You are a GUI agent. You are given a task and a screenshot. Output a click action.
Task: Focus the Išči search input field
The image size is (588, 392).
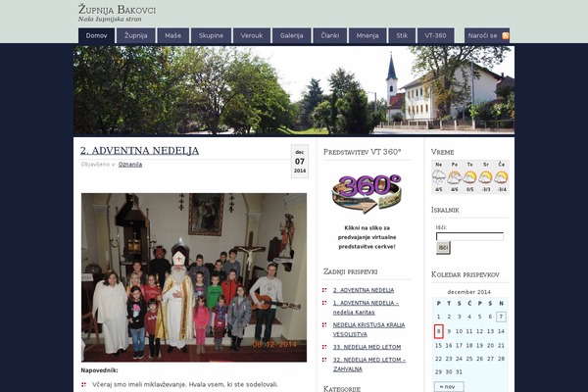[469, 236]
